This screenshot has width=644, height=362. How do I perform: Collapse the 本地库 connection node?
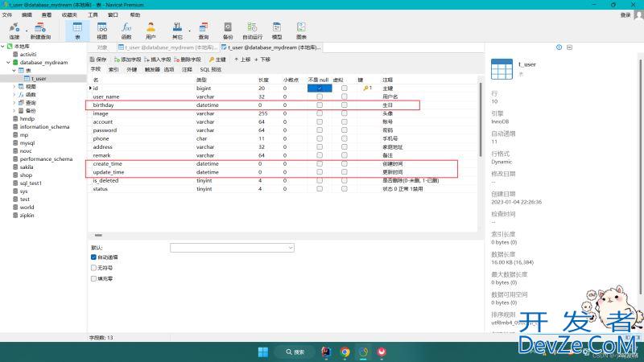(2, 47)
